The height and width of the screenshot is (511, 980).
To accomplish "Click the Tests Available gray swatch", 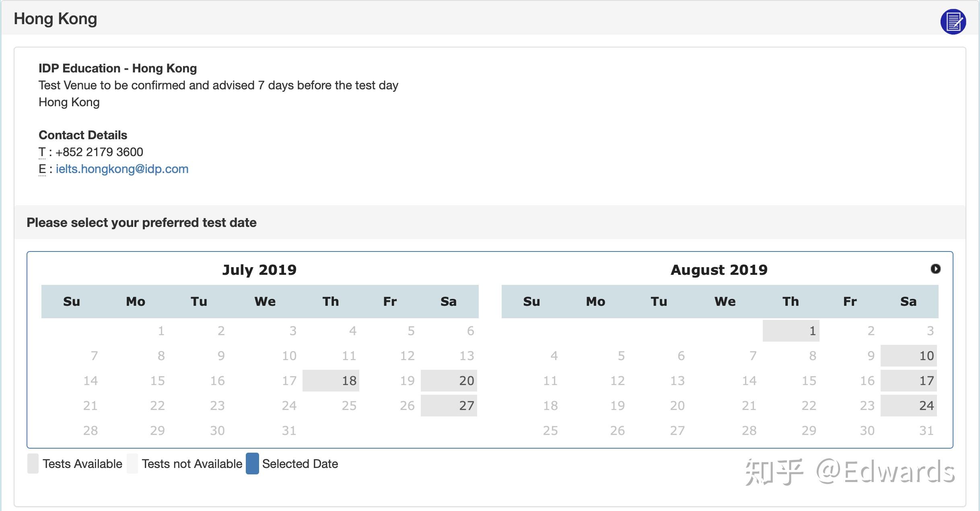I will point(33,464).
